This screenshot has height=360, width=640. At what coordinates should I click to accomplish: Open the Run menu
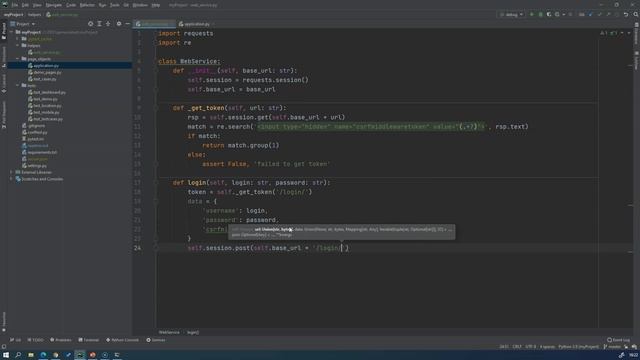click(102, 5)
